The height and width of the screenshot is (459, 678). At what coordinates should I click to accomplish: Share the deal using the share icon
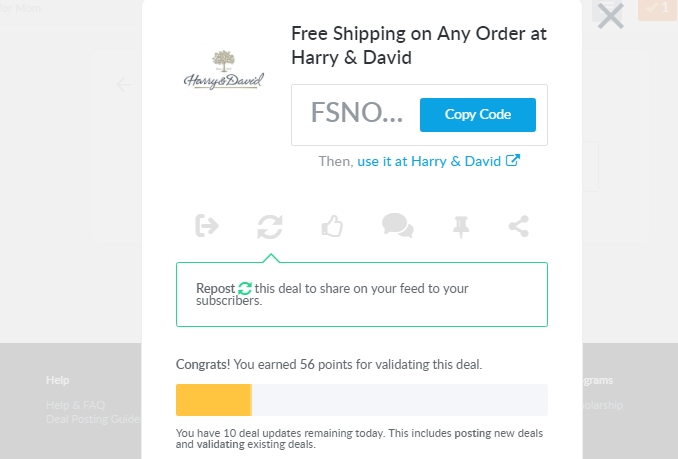(518, 226)
